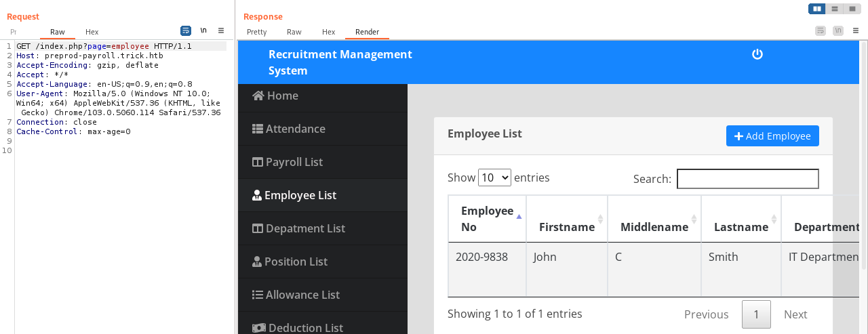Open the Request Pretty tab
868x334 pixels.
click(x=14, y=32)
